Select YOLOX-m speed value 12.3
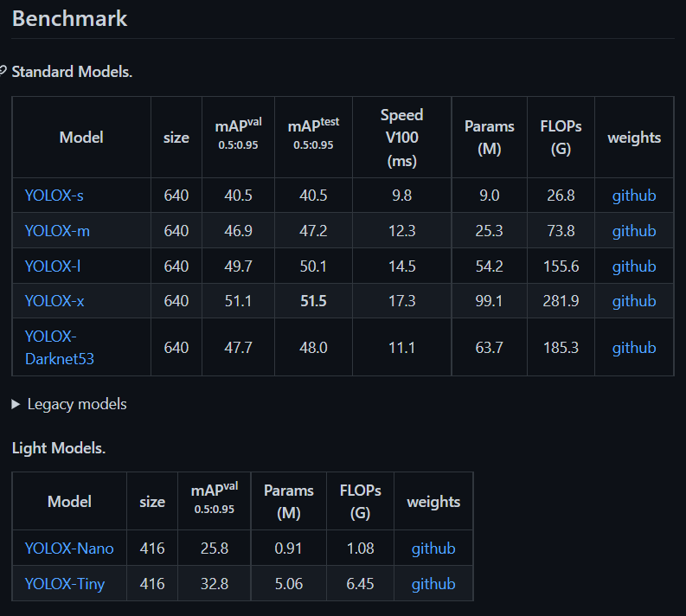Screen dimensions: 686x616 coord(401,230)
